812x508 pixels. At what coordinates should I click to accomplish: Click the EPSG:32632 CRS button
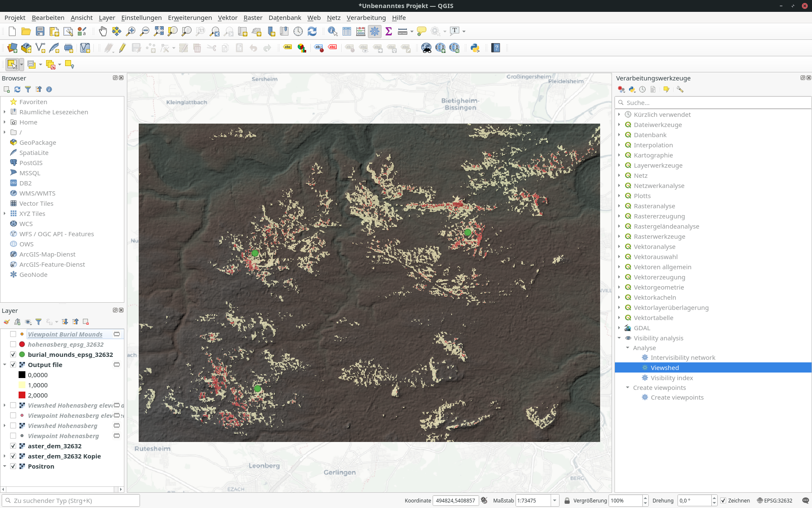tap(775, 500)
